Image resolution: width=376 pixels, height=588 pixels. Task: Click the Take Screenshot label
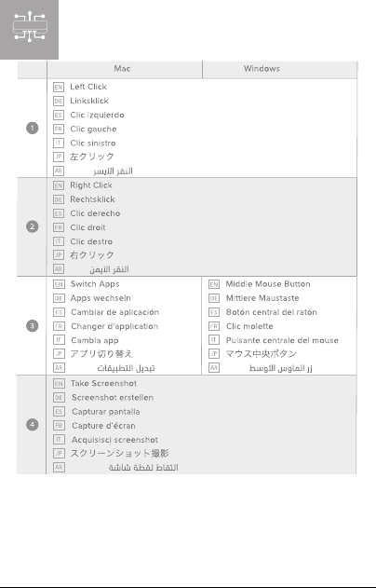point(103,383)
